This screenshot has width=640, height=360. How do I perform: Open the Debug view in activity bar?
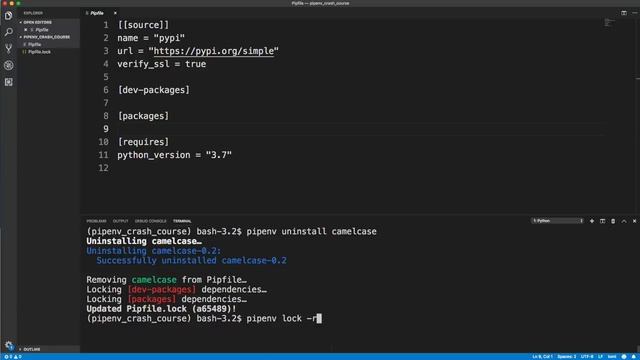[x=9, y=65]
